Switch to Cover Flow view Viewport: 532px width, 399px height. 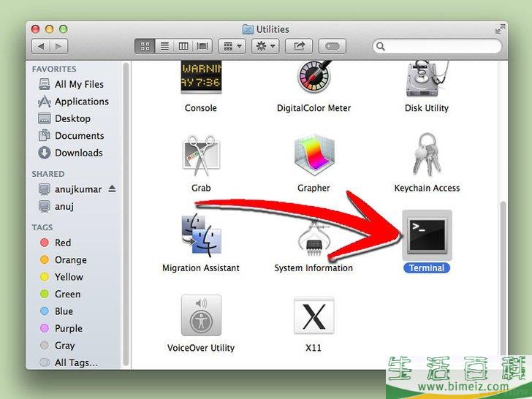[x=202, y=46]
